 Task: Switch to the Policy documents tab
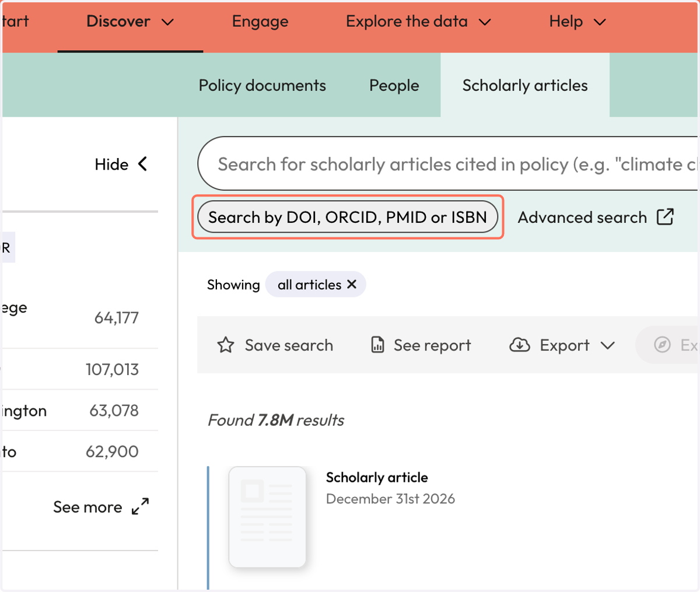(x=262, y=85)
